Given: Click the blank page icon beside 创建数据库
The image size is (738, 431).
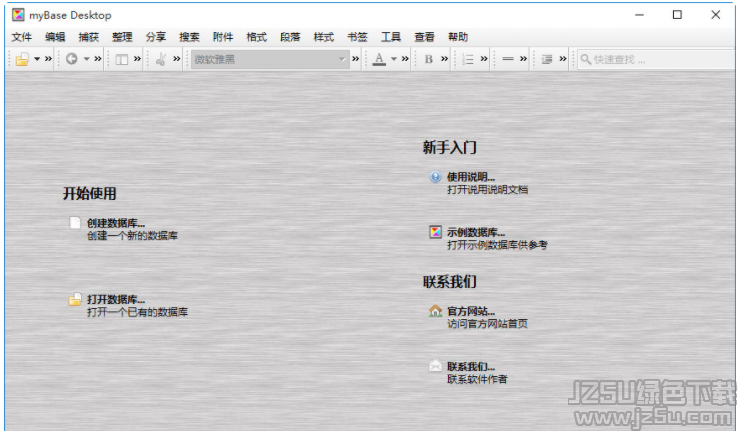Looking at the screenshot, I should [75, 222].
